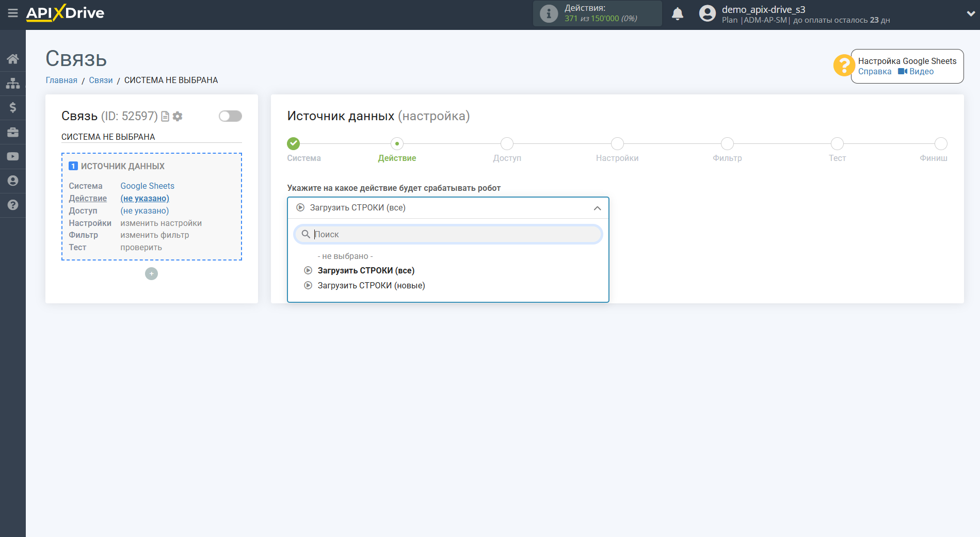Image resolution: width=980 pixels, height=537 pixels.
Task: Open the 'Справка' help link
Action: coord(874,72)
